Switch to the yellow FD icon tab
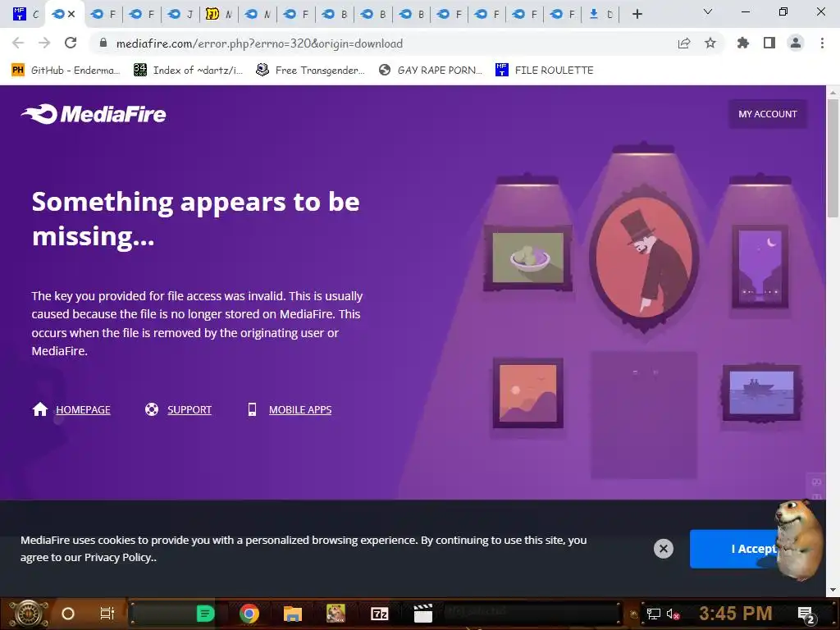 point(218,14)
